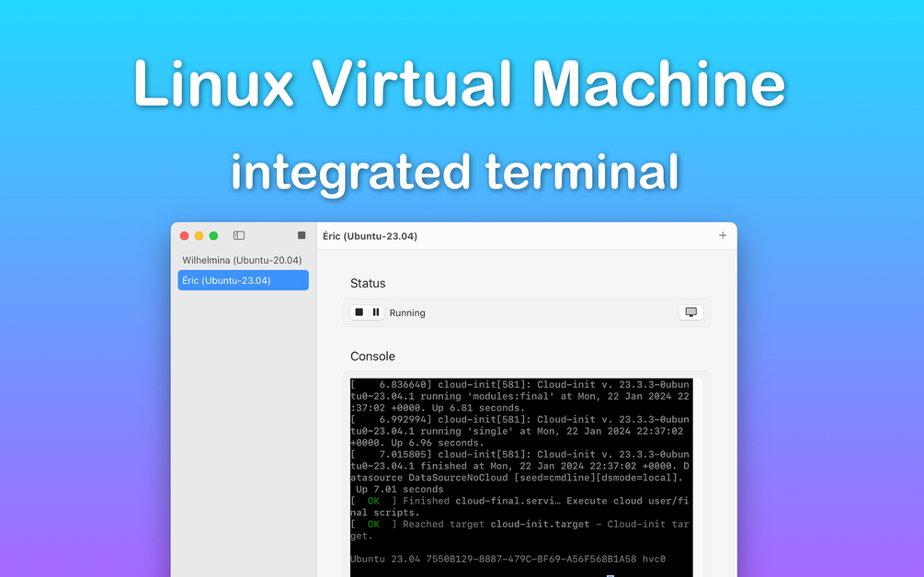Click the Éric (Ubuntu-23.04) window title
Viewport: 924px width, 577px height.
[371, 236]
